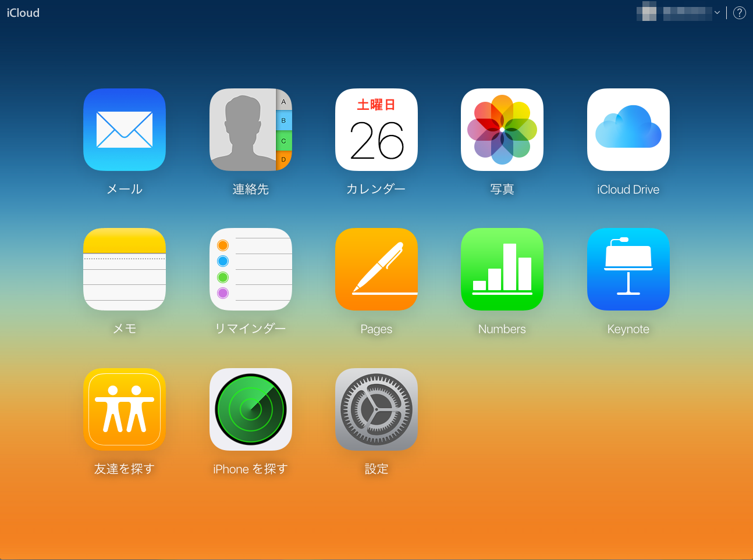The image size is (753, 560).
Task: Open the メール (Mail) app icon
Action: [x=125, y=130]
